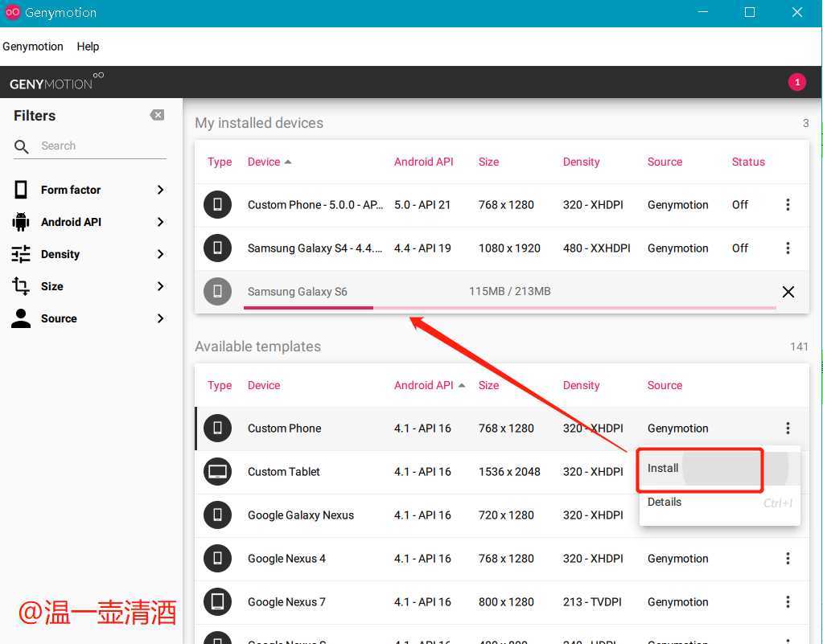Click the search magnifier icon in Filters
The width and height of the screenshot is (823, 644).
(x=21, y=146)
